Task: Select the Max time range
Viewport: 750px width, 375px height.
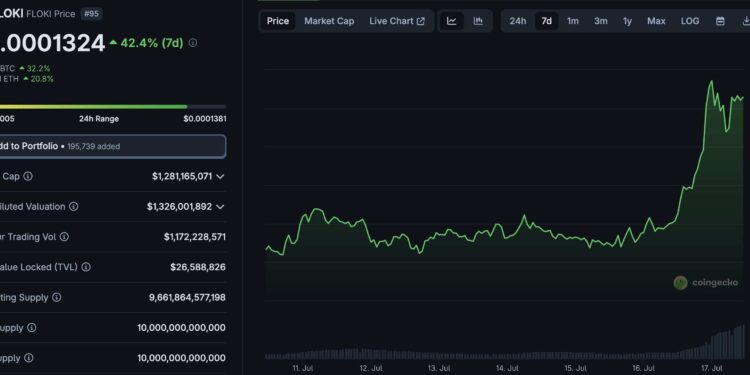Action: pyautogui.click(x=656, y=21)
